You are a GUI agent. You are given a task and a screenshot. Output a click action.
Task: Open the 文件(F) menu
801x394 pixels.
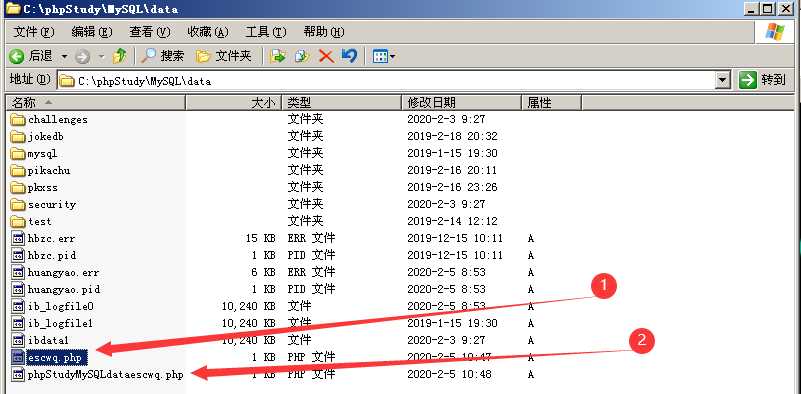tap(33, 32)
